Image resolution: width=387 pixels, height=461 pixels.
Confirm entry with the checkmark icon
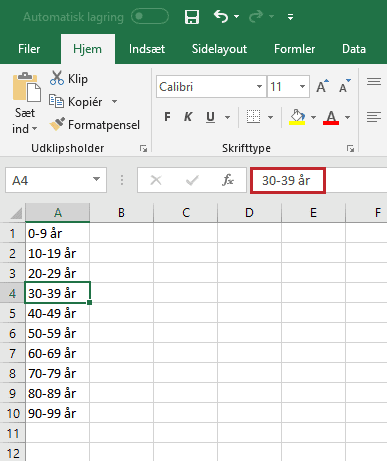click(192, 180)
